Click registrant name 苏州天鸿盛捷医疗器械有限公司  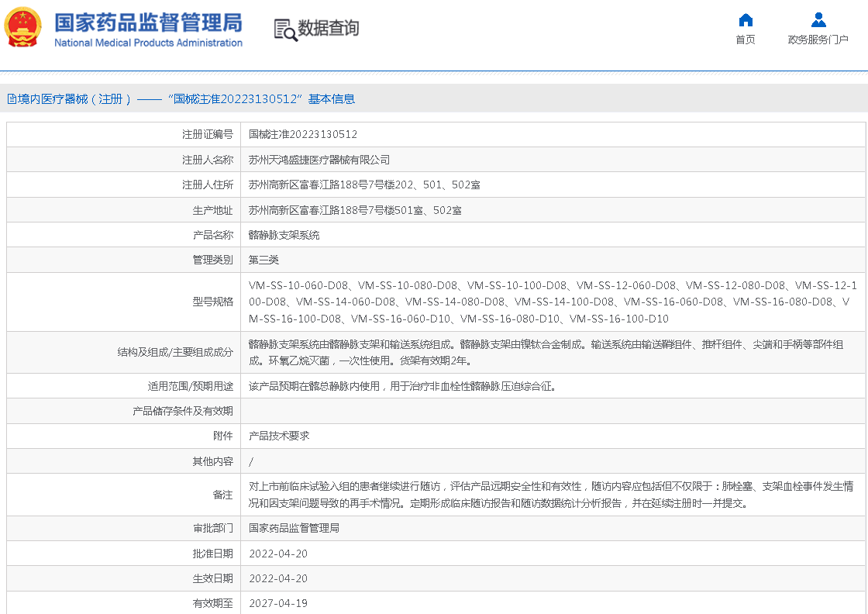pos(319,160)
